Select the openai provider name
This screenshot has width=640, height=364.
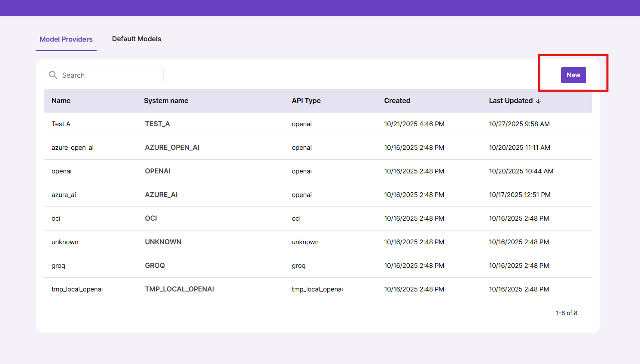pyautogui.click(x=61, y=171)
